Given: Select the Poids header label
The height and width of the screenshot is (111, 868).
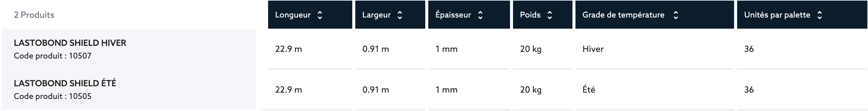Looking at the screenshot, I should click(530, 15).
